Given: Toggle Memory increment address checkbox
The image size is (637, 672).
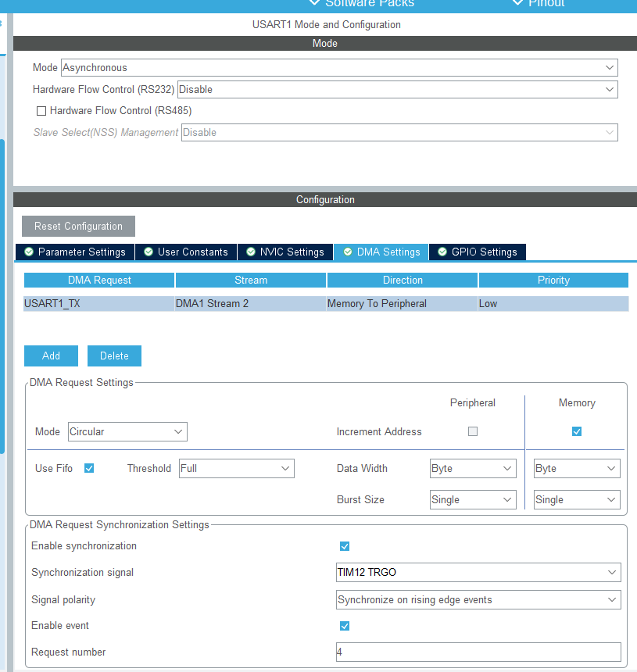Looking at the screenshot, I should point(577,431).
